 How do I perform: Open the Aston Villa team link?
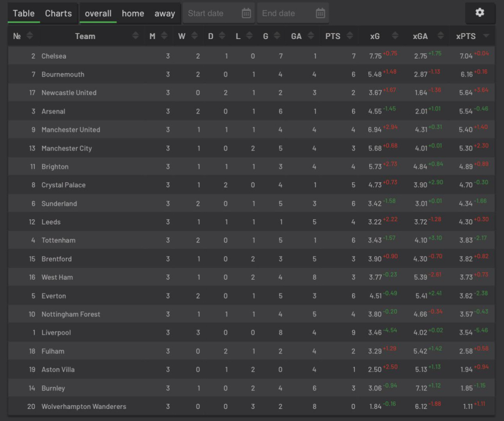click(58, 369)
